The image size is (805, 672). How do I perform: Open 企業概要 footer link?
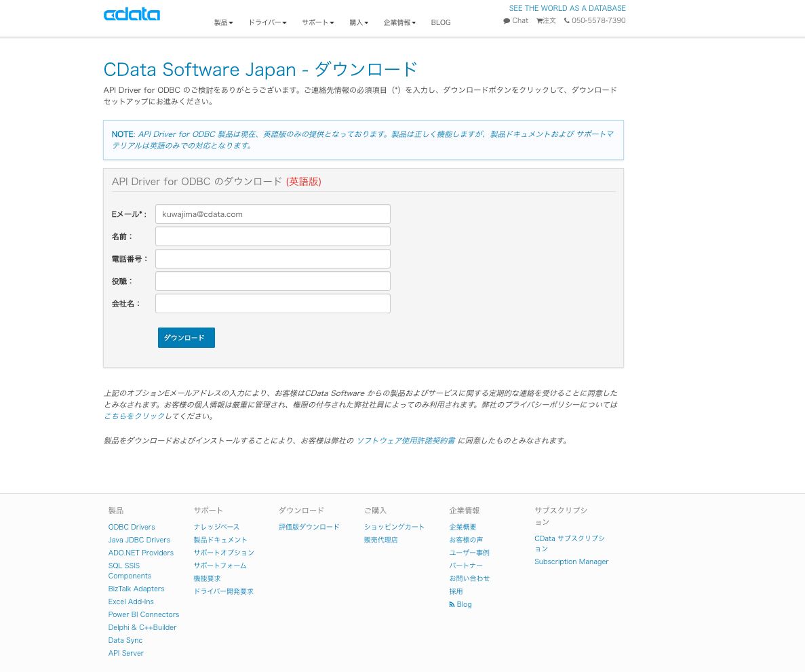(x=463, y=528)
